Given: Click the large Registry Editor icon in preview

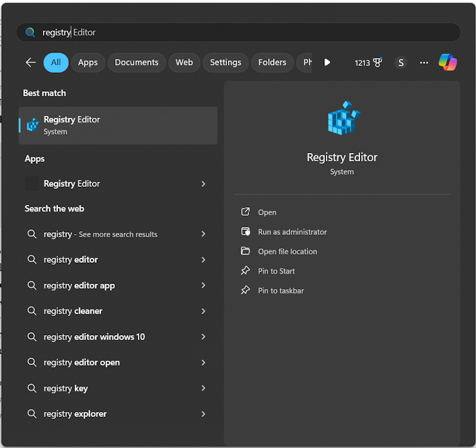Looking at the screenshot, I should pos(343,118).
